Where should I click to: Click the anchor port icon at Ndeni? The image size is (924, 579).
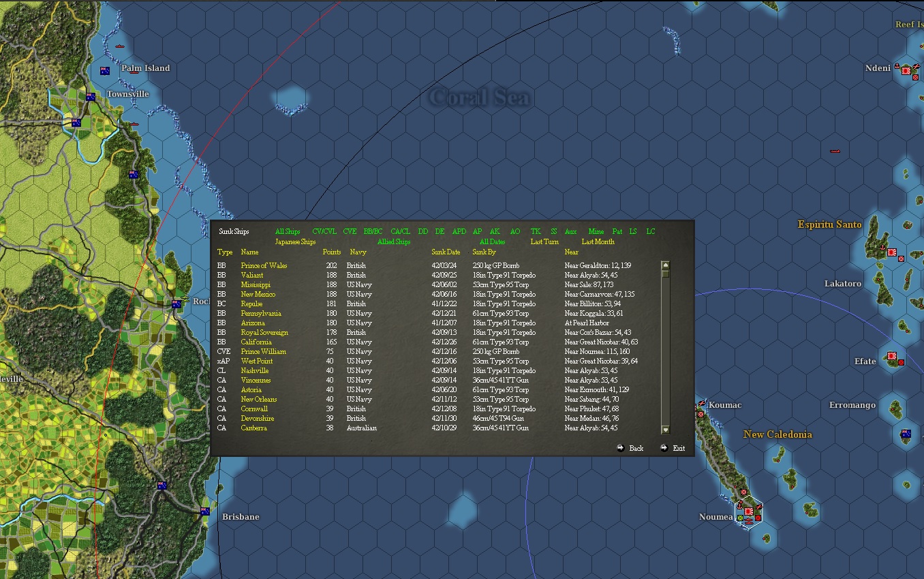pos(897,65)
